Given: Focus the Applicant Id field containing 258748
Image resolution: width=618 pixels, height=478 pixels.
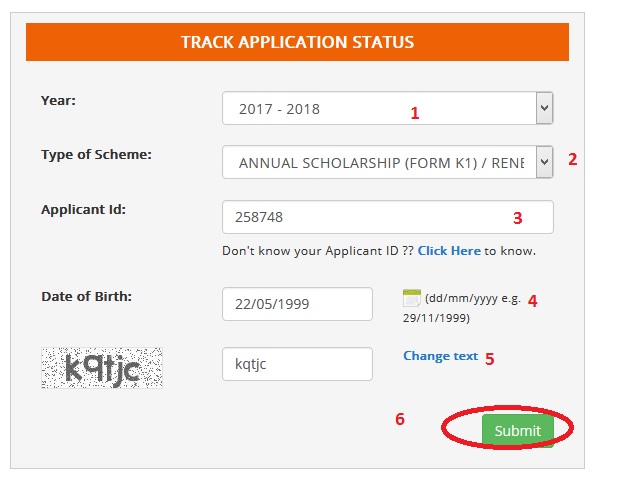Looking at the screenshot, I should click(387, 217).
